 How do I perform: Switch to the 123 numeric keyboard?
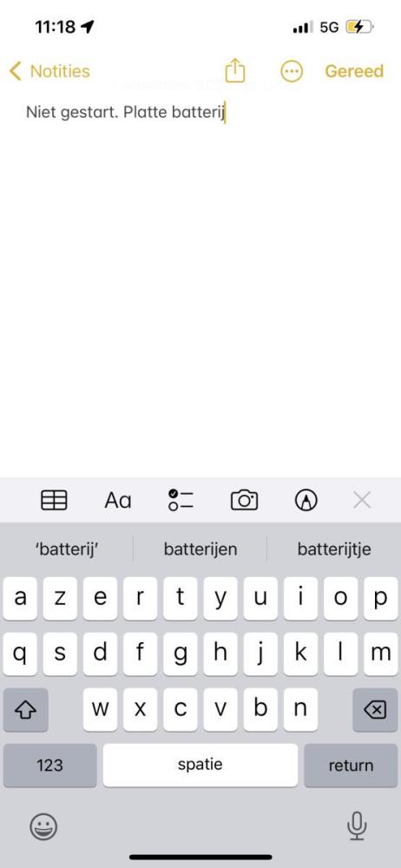coord(49,765)
